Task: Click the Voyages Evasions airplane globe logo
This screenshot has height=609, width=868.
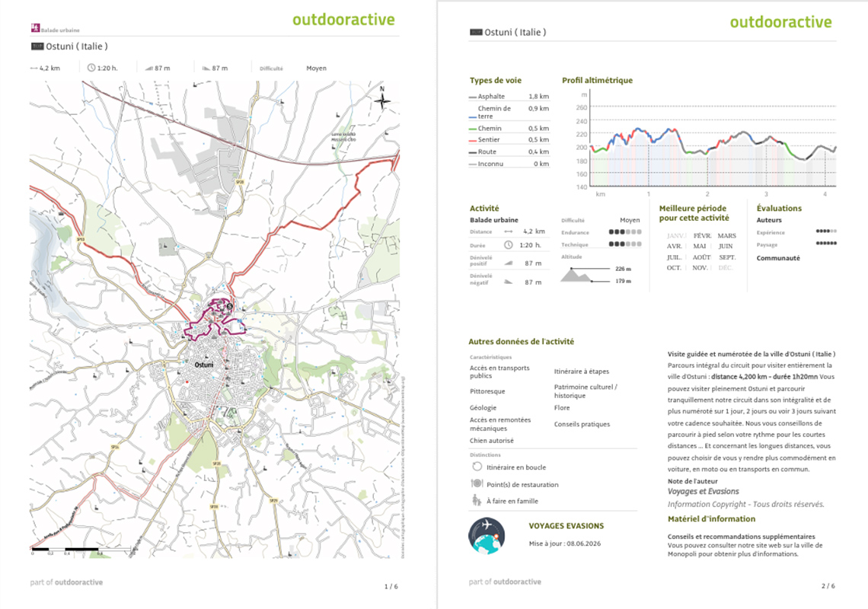Action: coord(487,536)
